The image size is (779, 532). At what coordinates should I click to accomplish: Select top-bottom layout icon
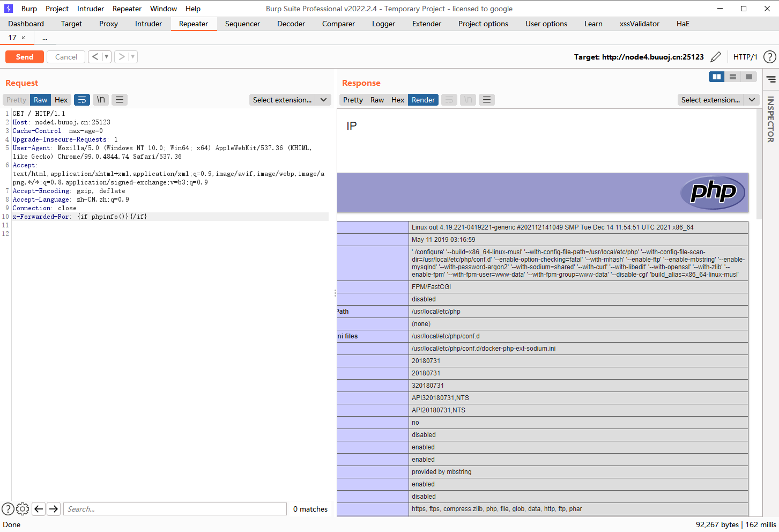(x=733, y=77)
